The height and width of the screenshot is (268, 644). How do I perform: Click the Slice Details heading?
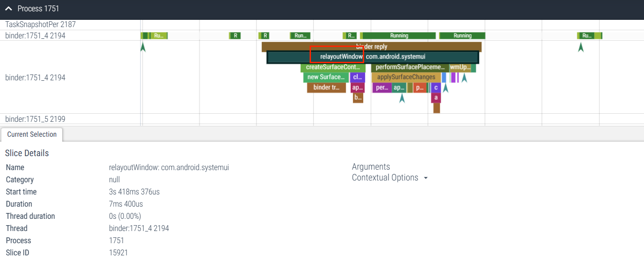pos(27,153)
